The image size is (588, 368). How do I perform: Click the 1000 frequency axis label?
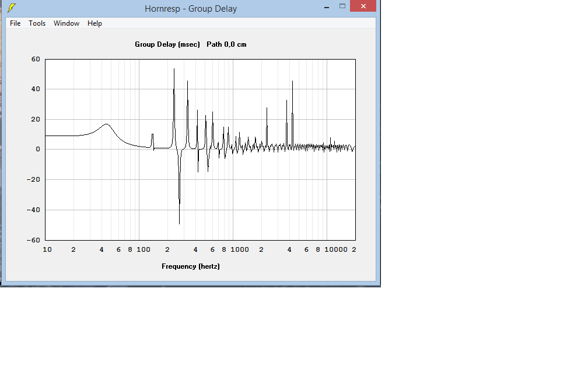click(240, 249)
